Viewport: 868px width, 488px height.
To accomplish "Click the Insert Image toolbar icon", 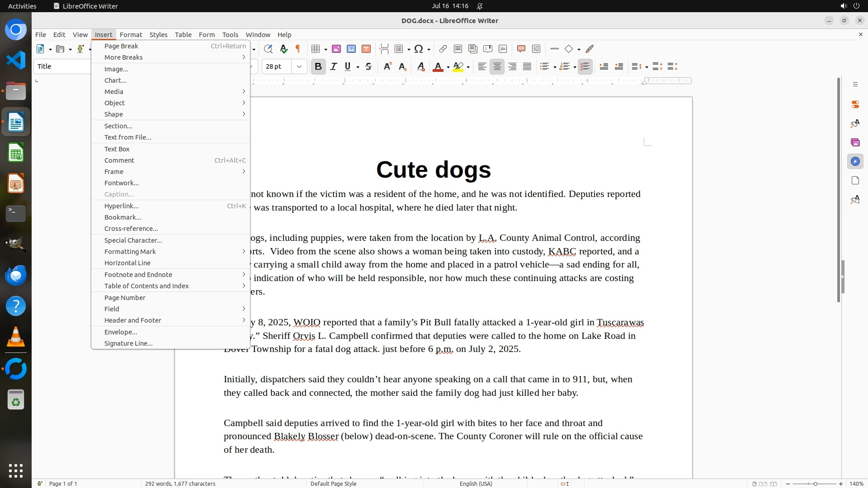I will click(x=336, y=49).
